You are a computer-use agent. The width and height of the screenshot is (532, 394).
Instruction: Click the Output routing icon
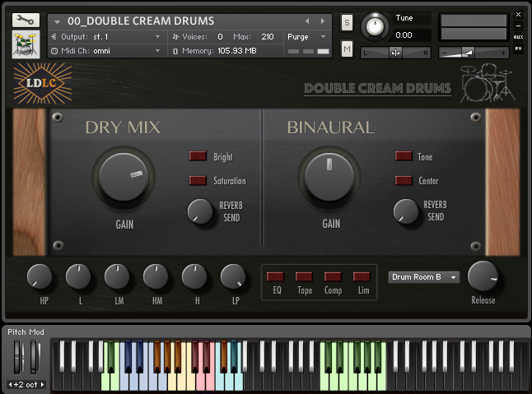(54, 36)
